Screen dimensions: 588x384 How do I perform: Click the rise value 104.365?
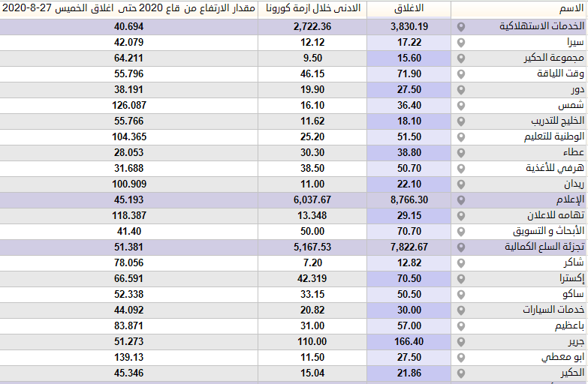coord(129,136)
